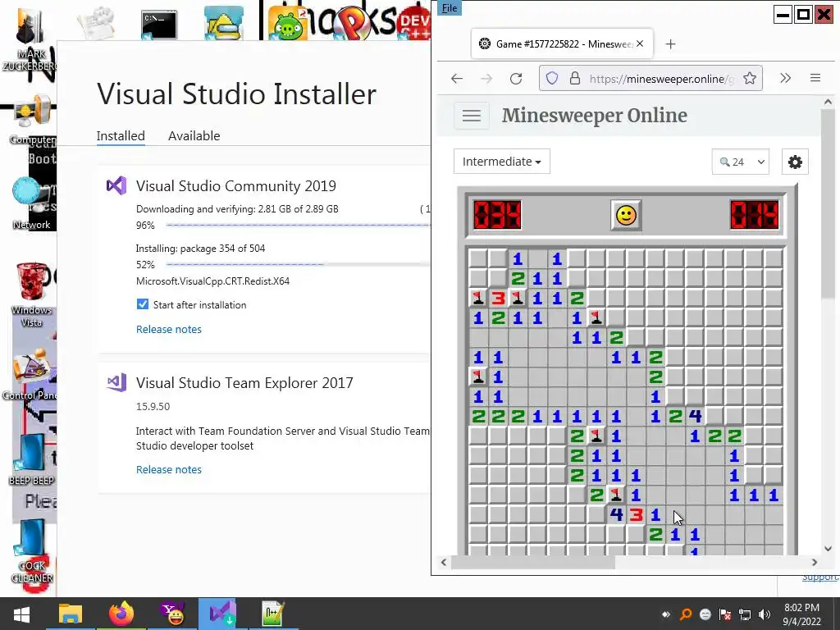
Task: Switch to the Installed tab
Action: coord(121,135)
